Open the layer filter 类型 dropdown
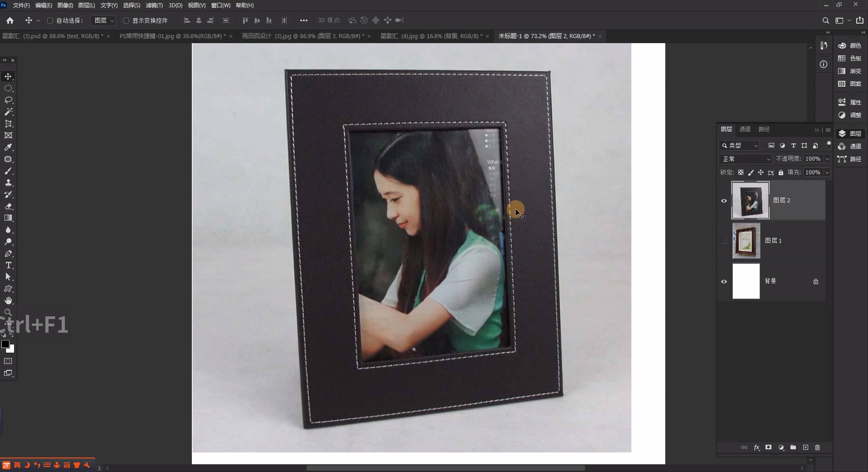Viewport: 868px width, 472px height. pos(739,146)
